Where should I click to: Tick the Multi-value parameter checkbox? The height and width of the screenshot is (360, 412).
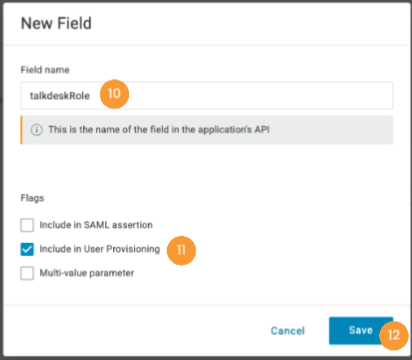[x=27, y=273]
